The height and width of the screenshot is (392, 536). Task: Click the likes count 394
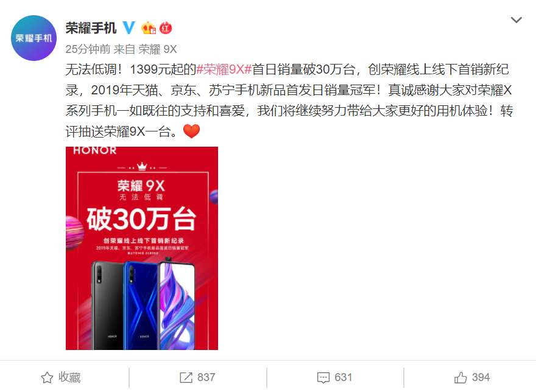(x=481, y=377)
